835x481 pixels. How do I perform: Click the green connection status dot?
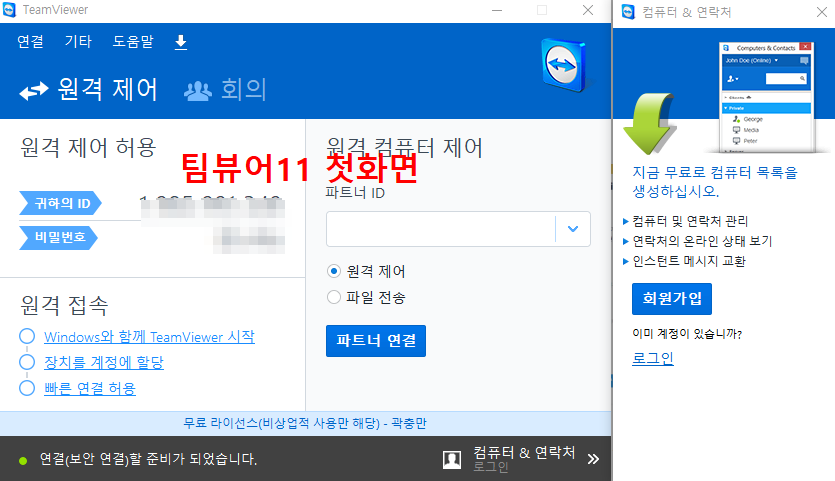tap(23, 460)
